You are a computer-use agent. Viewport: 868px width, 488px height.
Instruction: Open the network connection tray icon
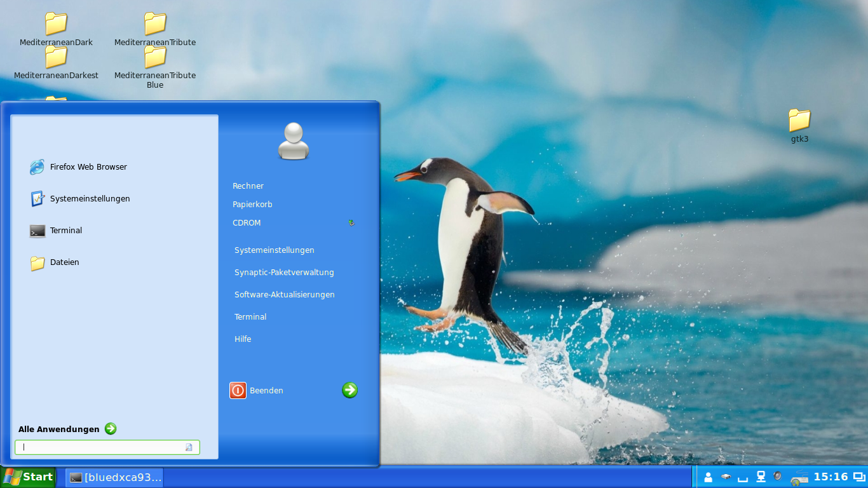[x=760, y=477]
